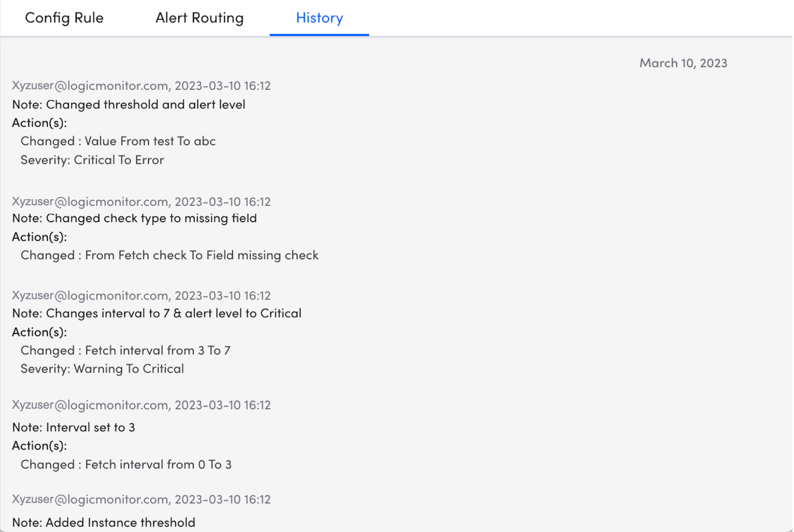Select the "Fetch interval from 0 To 3" line
The width and height of the screenshot is (794, 532).
click(x=126, y=464)
